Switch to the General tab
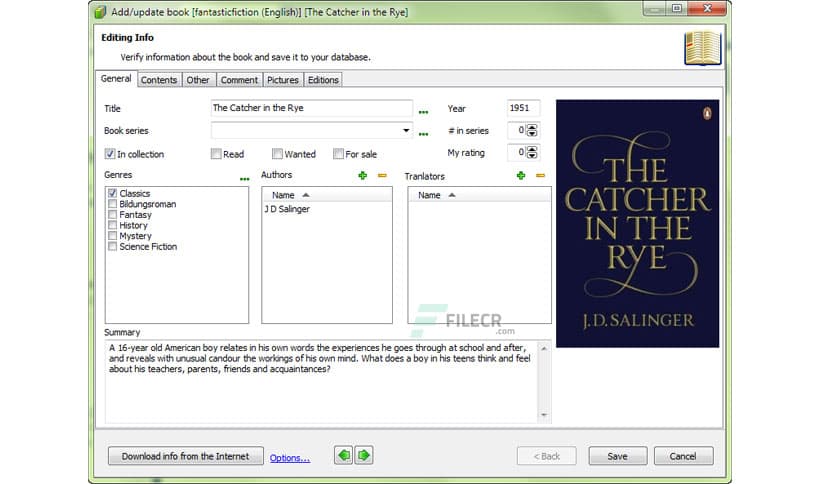 click(x=116, y=78)
